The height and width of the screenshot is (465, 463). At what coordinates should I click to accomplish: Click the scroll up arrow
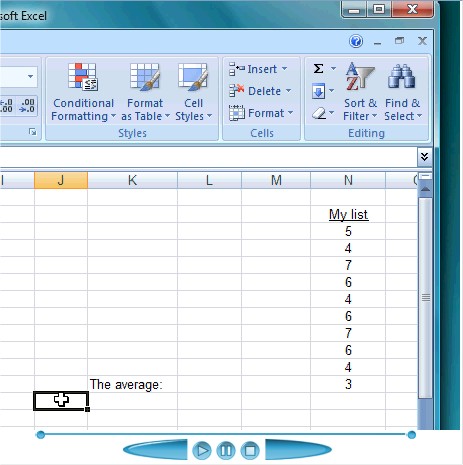click(425, 189)
